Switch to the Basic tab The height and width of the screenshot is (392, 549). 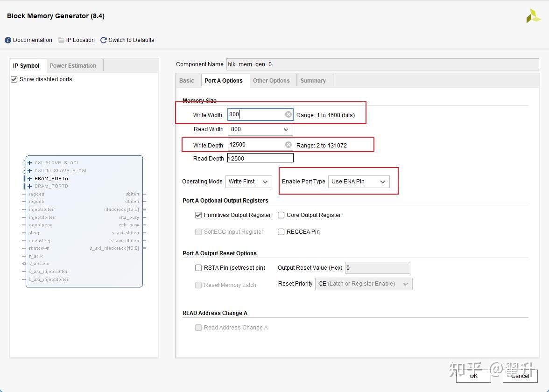tap(187, 80)
